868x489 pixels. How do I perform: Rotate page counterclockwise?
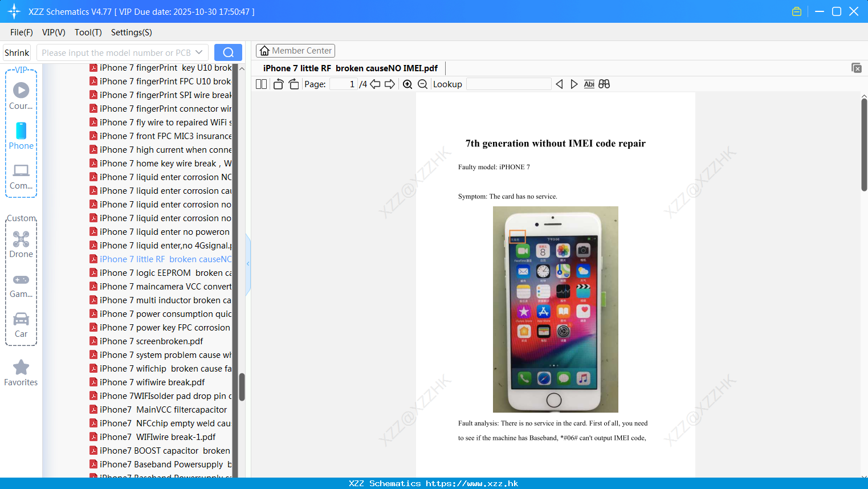tap(278, 84)
